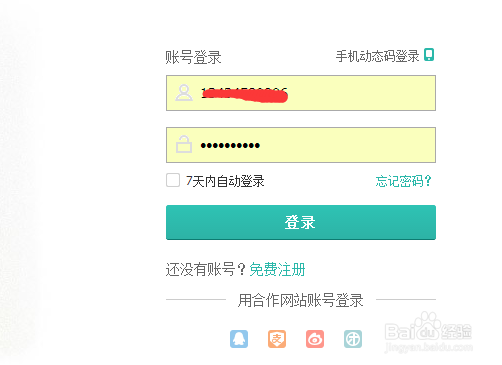Screen dimensions: 502x365
Task: Click the user silhouette icon in account field
Action: click(184, 93)
